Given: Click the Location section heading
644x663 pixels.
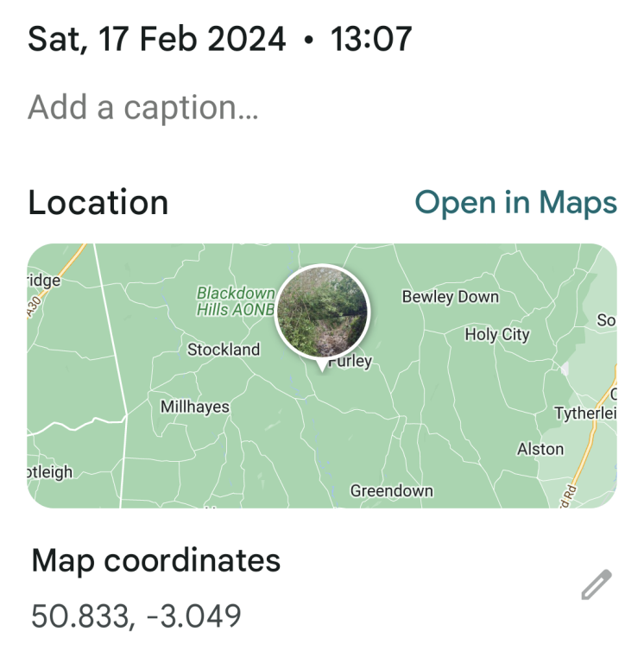Looking at the screenshot, I should coord(98,203).
